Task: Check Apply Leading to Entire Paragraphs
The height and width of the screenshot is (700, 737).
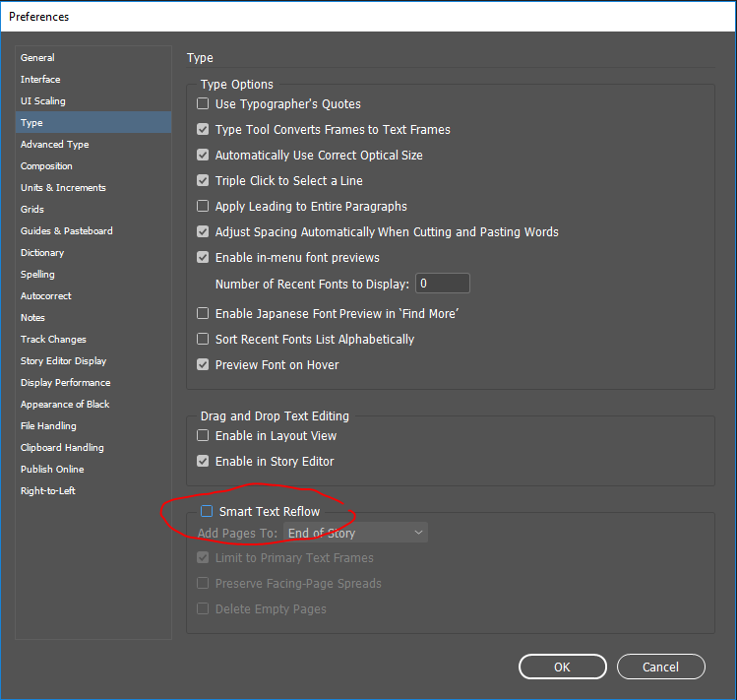Action: [204, 207]
